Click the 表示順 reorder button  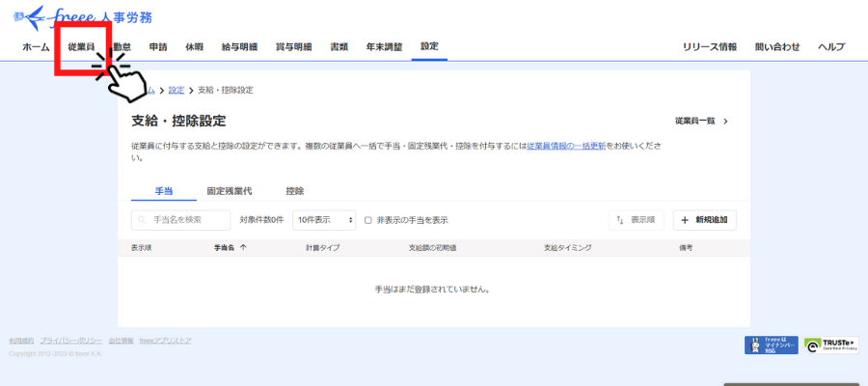tap(637, 220)
